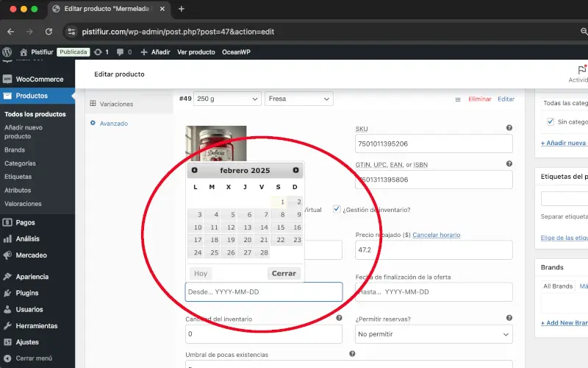
Task: Click Add New Brand link
Action: 564,322
